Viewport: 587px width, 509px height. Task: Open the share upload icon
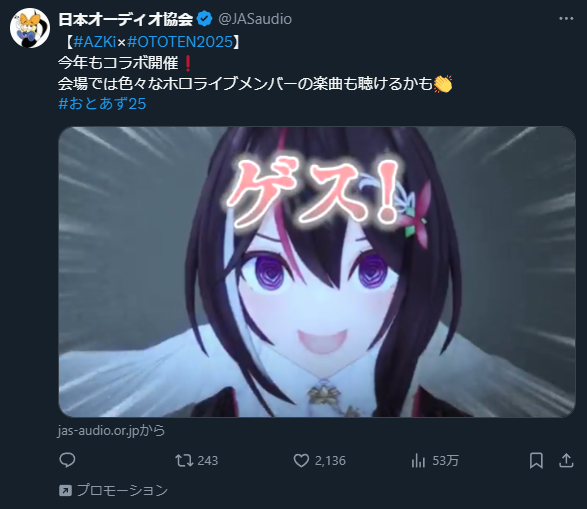pyautogui.click(x=566, y=460)
